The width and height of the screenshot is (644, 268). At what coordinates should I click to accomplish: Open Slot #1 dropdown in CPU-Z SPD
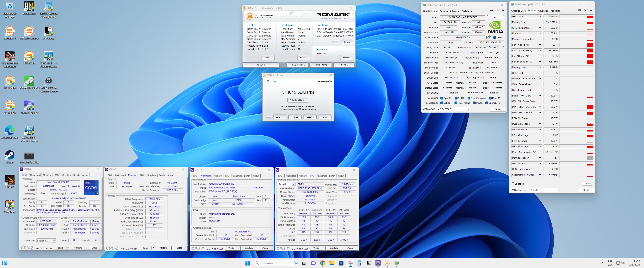286,184
